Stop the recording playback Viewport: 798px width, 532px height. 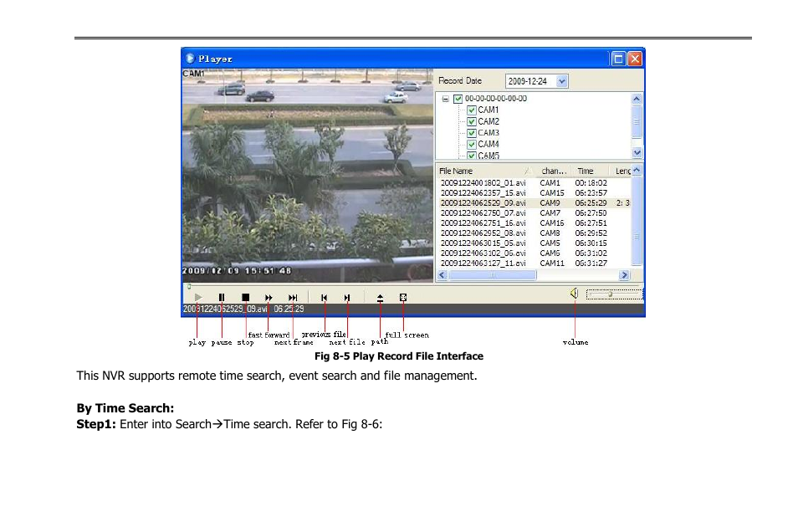pyautogui.click(x=245, y=297)
